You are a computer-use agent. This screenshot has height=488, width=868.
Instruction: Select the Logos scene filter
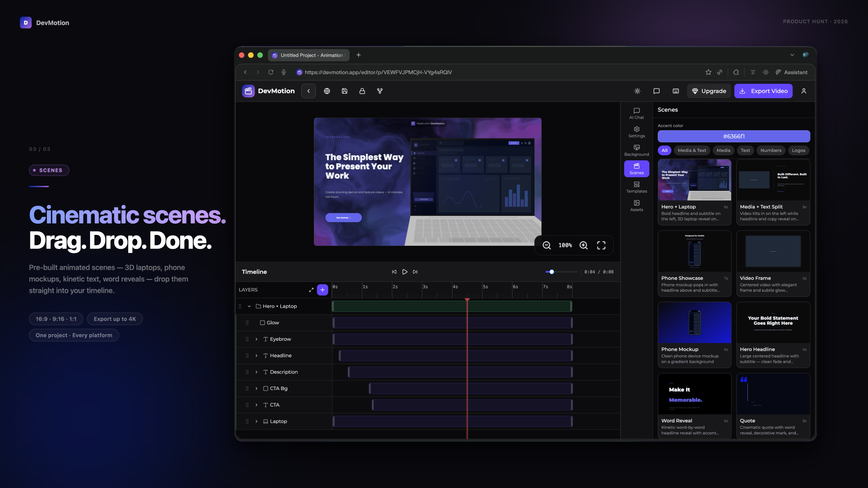click(798, 150)
